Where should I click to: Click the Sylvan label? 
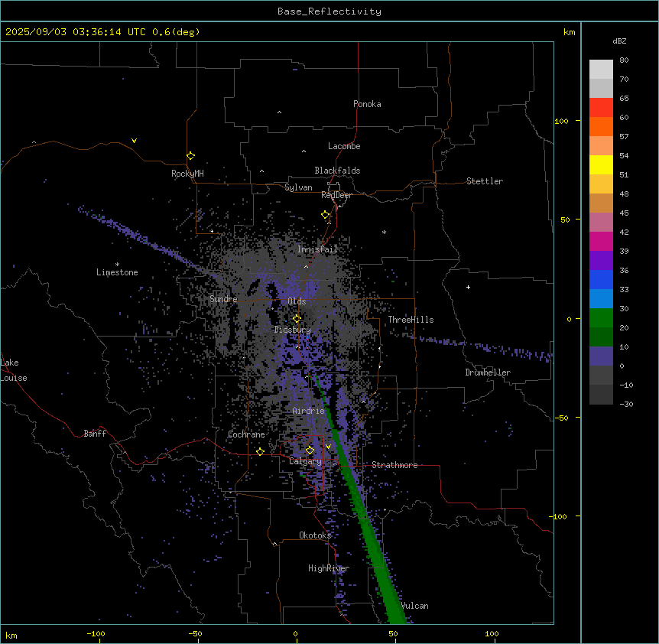click(298, 187)
